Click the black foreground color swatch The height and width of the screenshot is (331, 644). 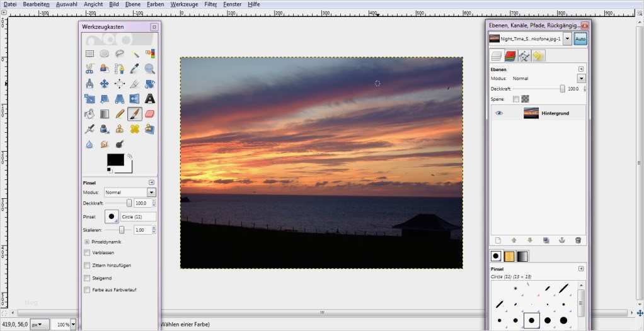click(x=115, y=160)
